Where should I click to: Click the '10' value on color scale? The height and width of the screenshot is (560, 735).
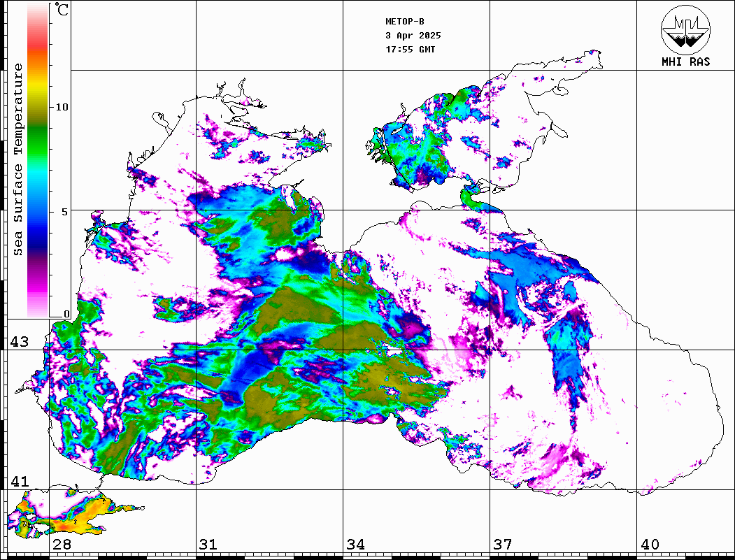tap(62, 107)
